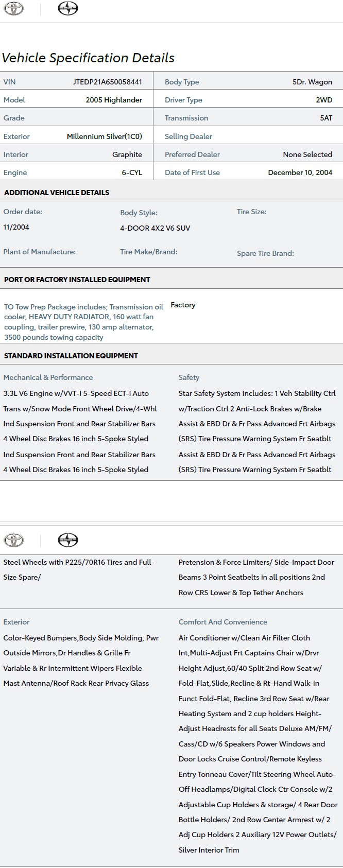343x868 pixels.
Task: Click the Color-Keyed Bumpers,Body Side Molding line
Action: click(81, 638)
